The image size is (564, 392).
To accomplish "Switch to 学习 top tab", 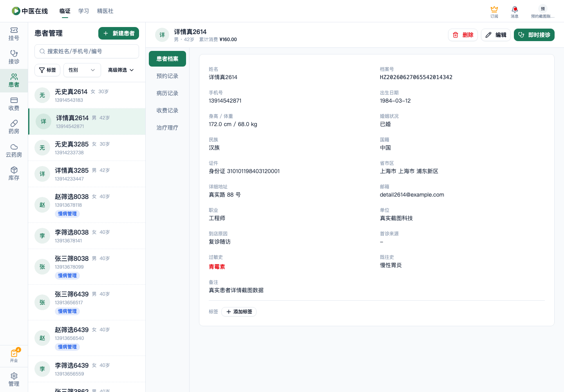I will click(84, 11).
